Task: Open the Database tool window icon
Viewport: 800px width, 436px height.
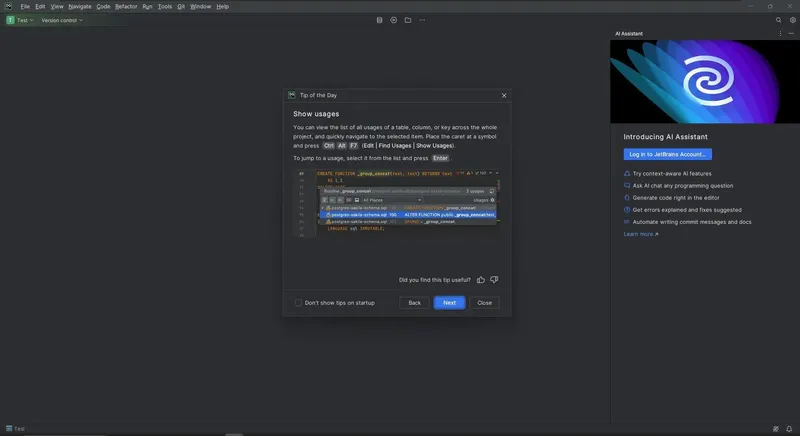Action: click(x=379, y=20)
